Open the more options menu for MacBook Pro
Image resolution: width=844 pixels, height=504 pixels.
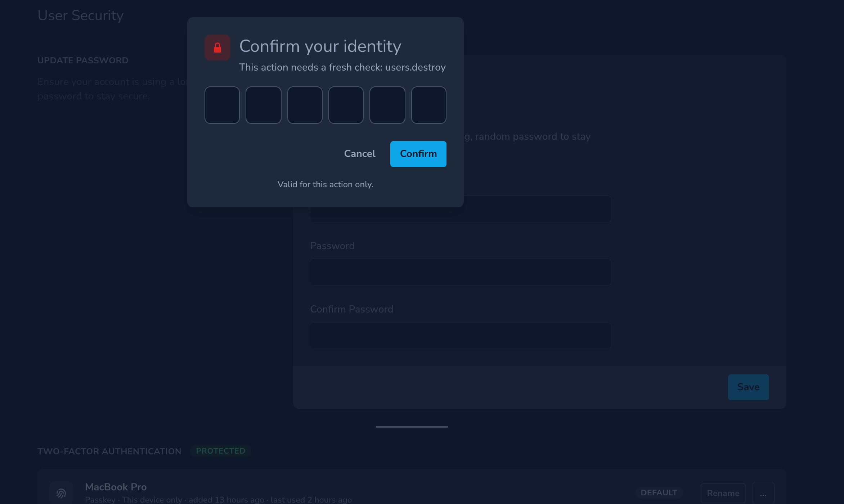coord(763,493)
